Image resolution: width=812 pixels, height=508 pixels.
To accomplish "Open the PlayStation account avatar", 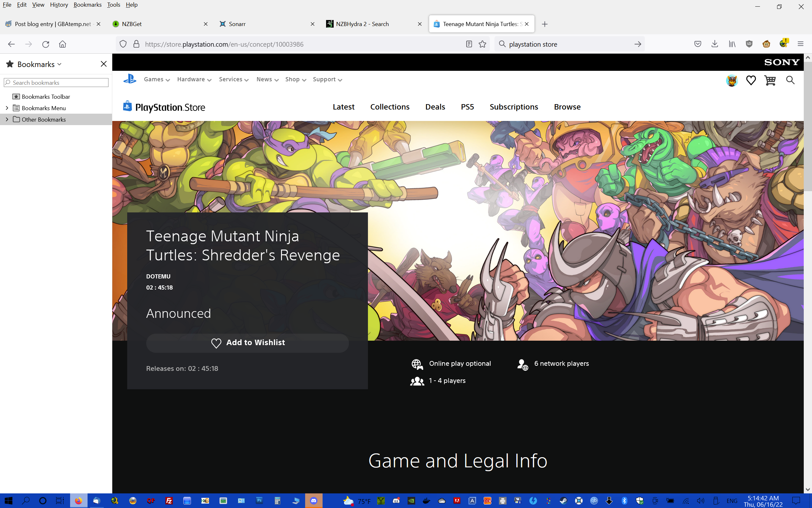I will pyautogui.click(x=732, y=80).
